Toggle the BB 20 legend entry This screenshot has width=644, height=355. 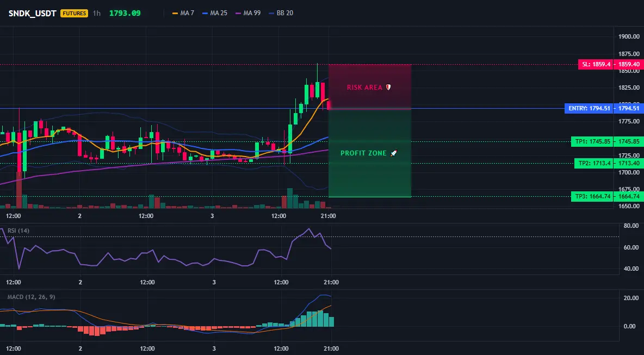click(x=281, y=13)
